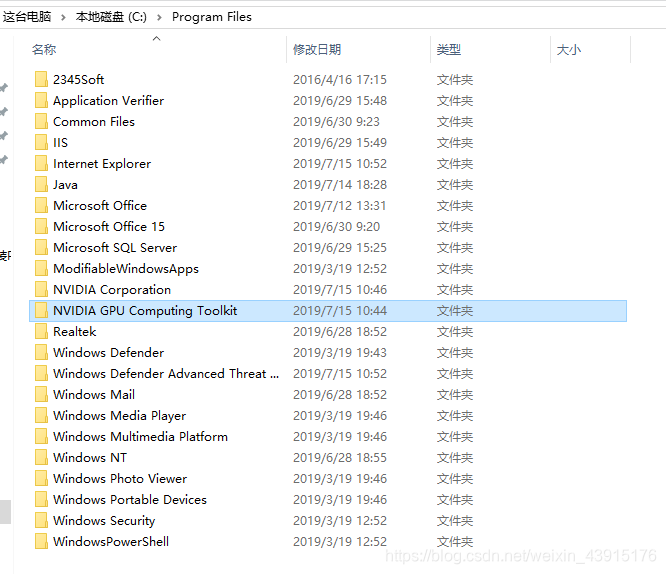
Task: Select the 2345Soft folder name
Action: tap(79, 79)
